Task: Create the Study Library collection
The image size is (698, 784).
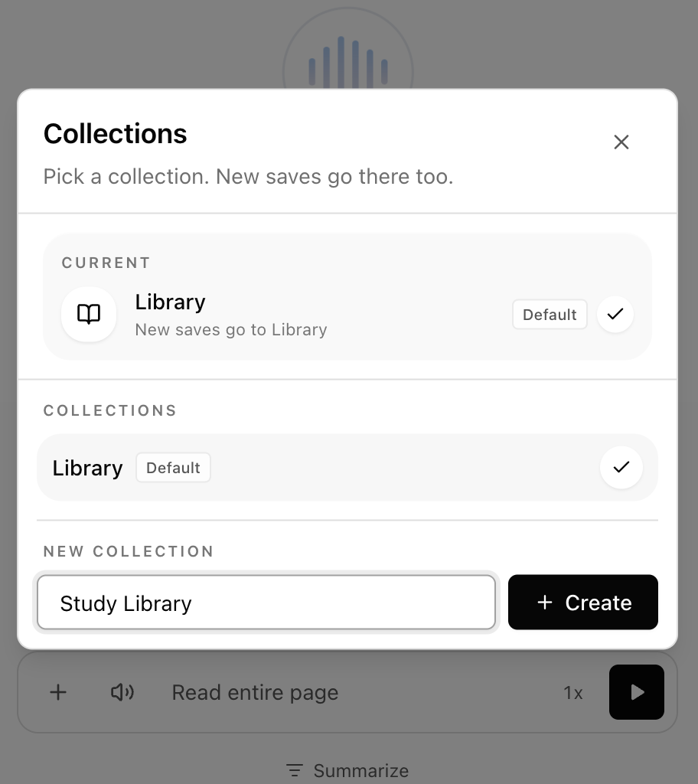Action: coord(583,603)
